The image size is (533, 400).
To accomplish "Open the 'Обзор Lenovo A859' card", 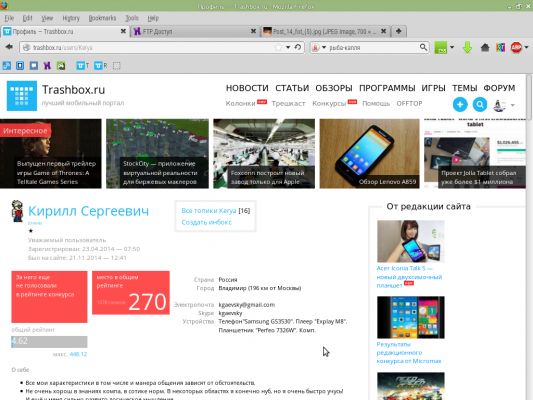I will click(369, 154).
